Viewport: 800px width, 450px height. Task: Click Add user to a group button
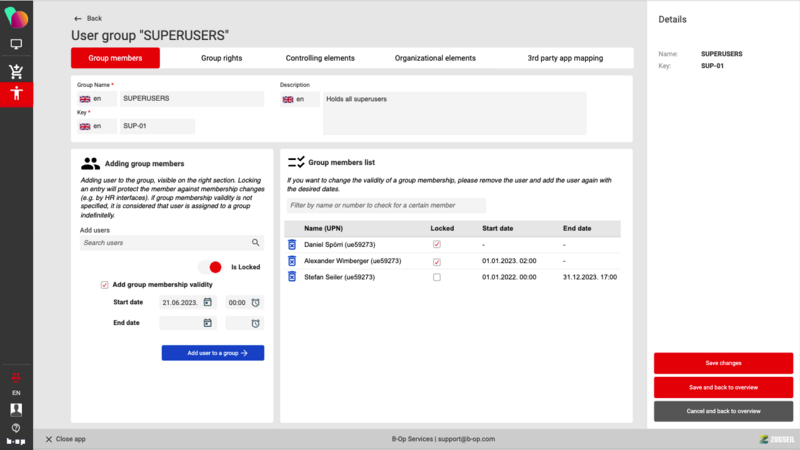tap(213, 353)
